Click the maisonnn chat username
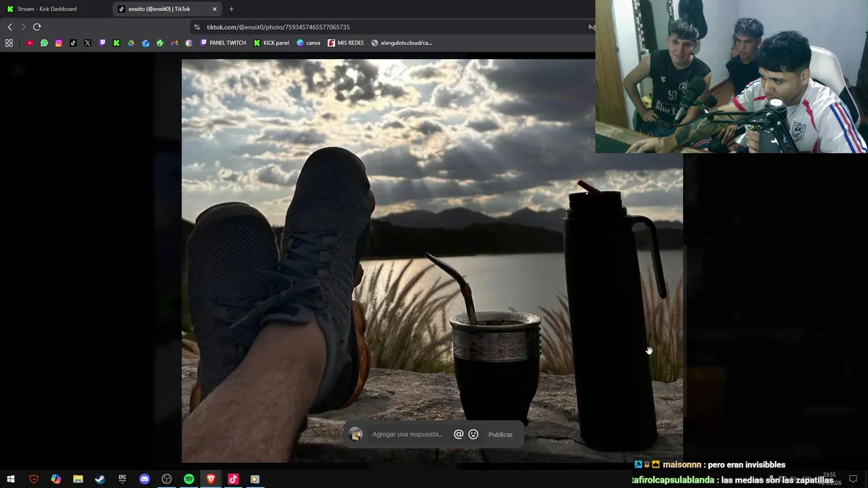Screen dimensions: 868x488 tap(682, 465)
